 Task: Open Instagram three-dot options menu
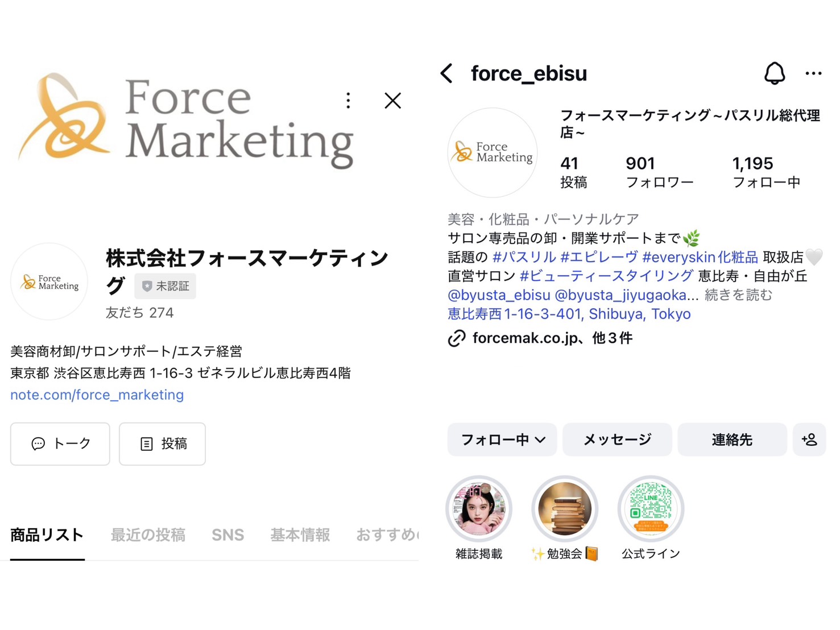point(813,73)
